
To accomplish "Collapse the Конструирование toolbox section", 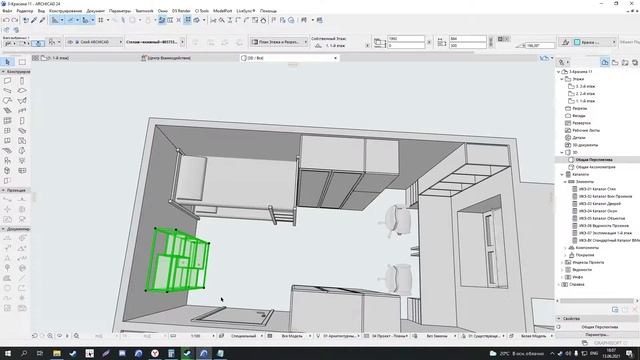I will point(3,72).
